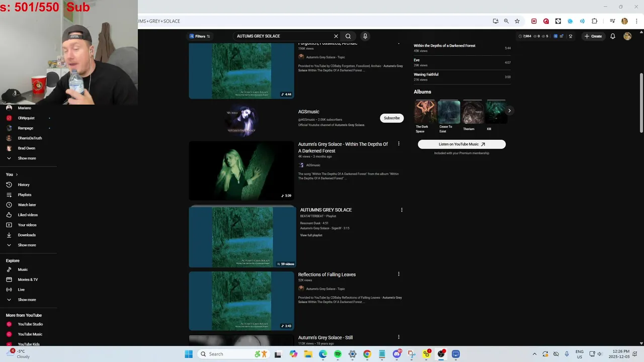Screen dimensions: 644x362
Task: Open Your videos in the sidebar
Action: [27, 225]
